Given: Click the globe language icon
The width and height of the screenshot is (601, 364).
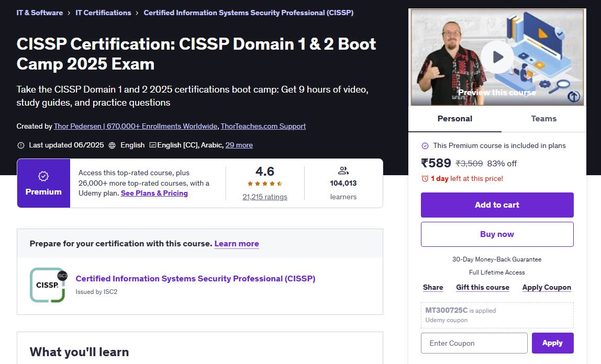Looking at the screenshot, I should click(x=112, y=145).
